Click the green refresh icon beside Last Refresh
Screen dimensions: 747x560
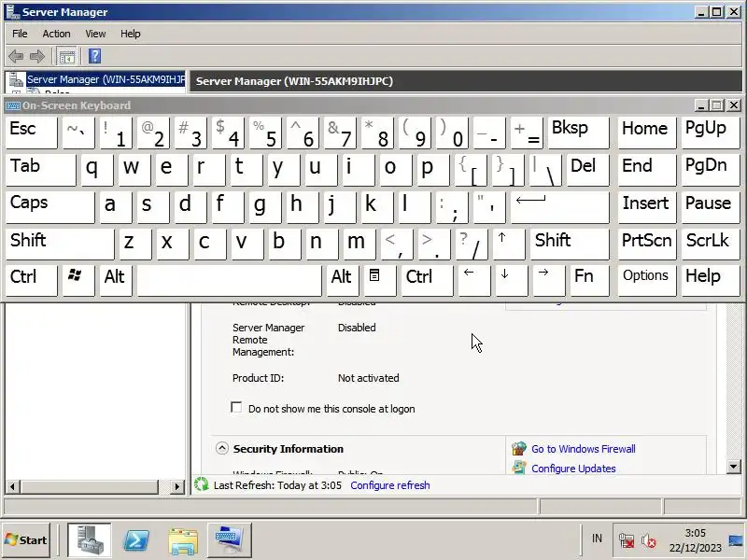point(202,484)
